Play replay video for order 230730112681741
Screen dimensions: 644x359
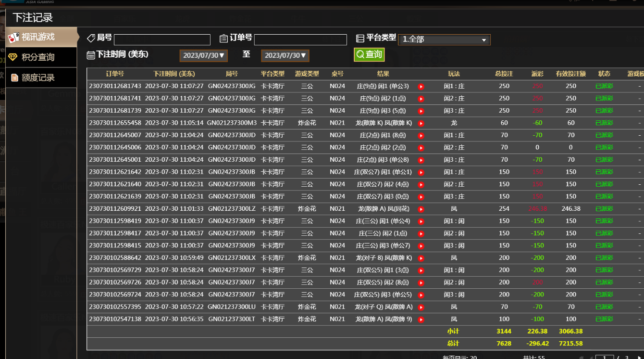pos(421,99)
